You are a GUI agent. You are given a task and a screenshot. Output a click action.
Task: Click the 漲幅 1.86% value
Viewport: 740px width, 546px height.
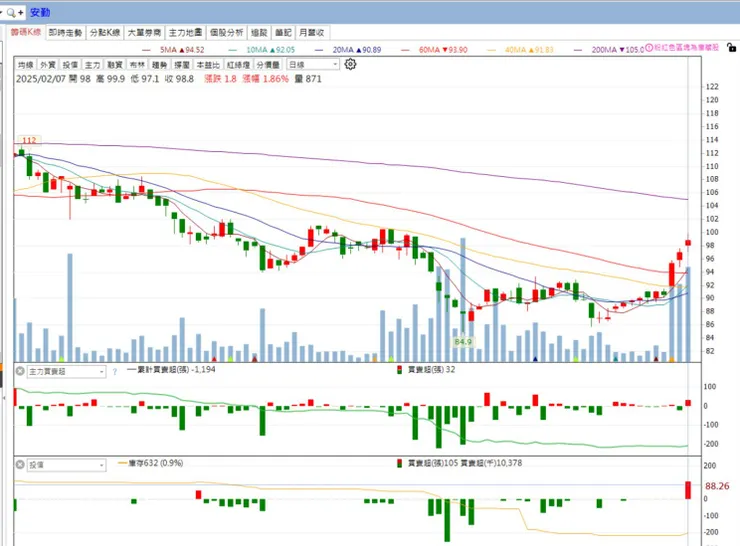pyautogui.click(x=265, y=79)
